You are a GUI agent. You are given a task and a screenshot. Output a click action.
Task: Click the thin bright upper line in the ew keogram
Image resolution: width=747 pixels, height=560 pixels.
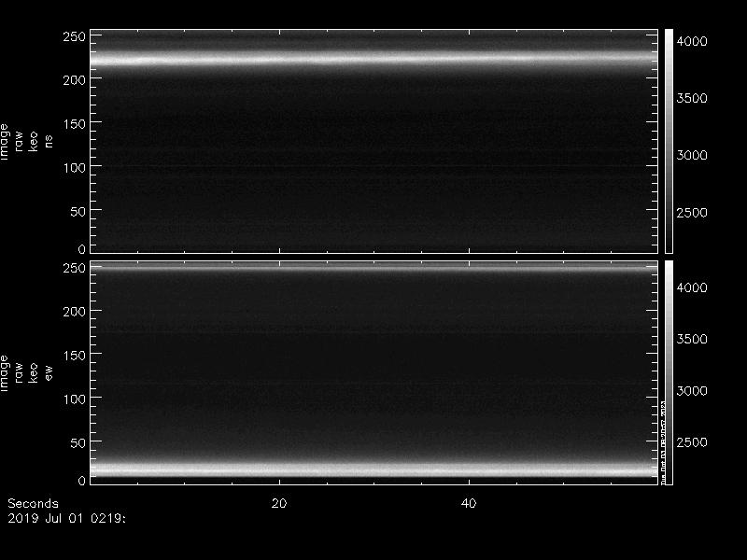pyautogui.click(x=374, y=269)
